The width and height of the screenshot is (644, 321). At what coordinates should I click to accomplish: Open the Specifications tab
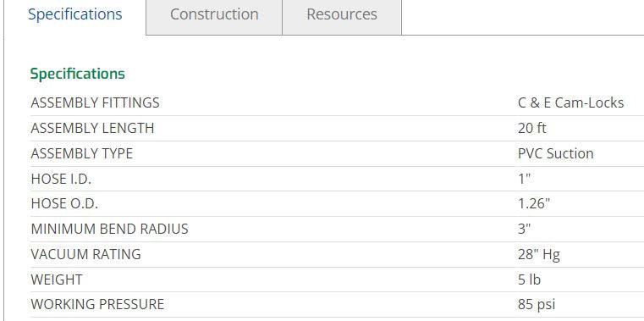click(x=75, y=14)
